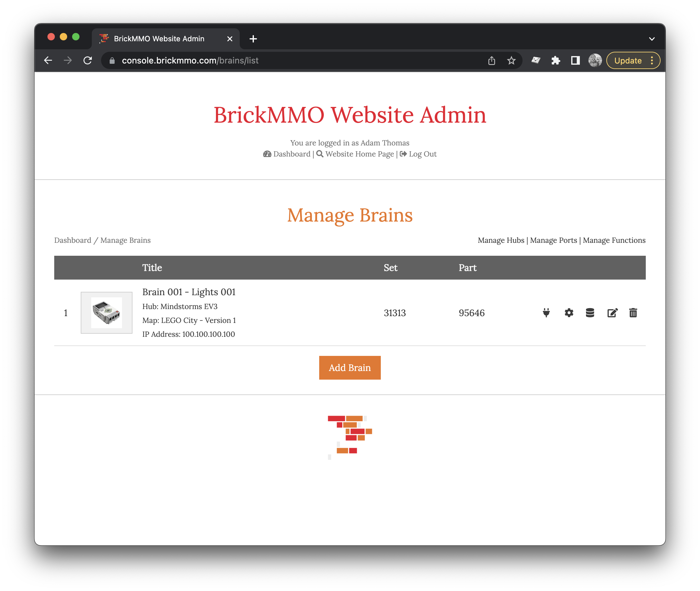Open the gear settings icon for Brain 001
The width and height of the screenshot is (700, 591).
[569, 312]
